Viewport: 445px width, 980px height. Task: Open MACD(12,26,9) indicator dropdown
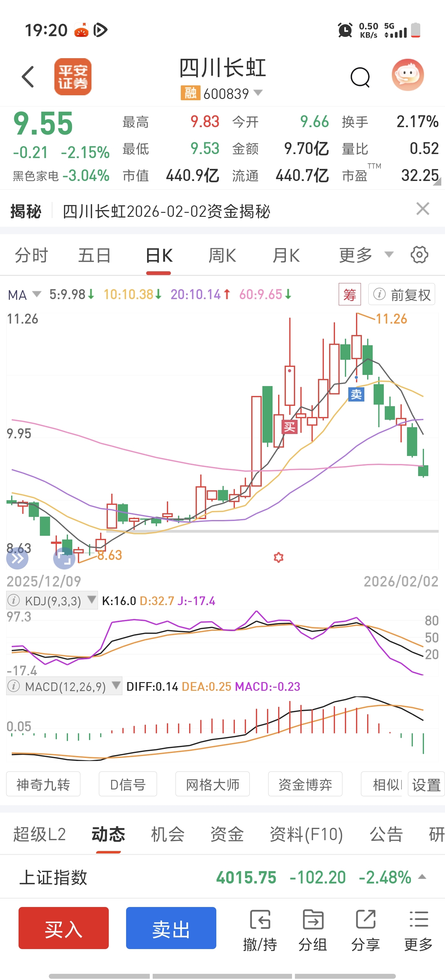[x=64, y=686]
